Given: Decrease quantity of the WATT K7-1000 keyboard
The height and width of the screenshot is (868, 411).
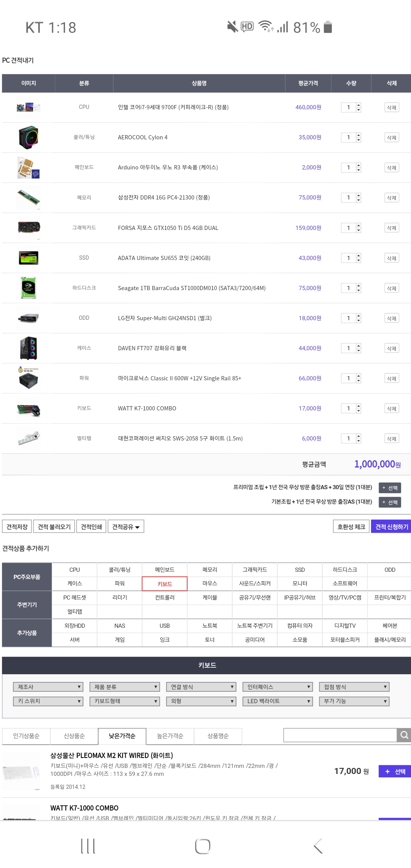Looking at the screenshot, I should tap(358, 411).
